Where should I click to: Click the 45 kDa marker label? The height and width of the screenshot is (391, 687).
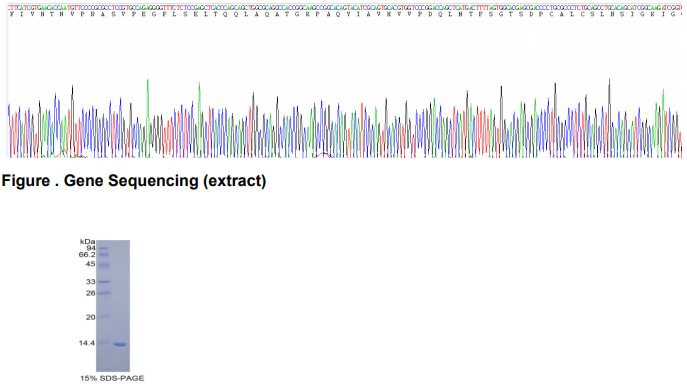tap(91, 264)
